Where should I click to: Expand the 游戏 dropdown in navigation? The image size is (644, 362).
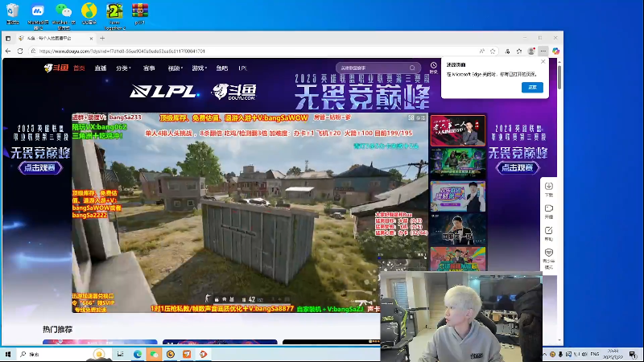199,68
